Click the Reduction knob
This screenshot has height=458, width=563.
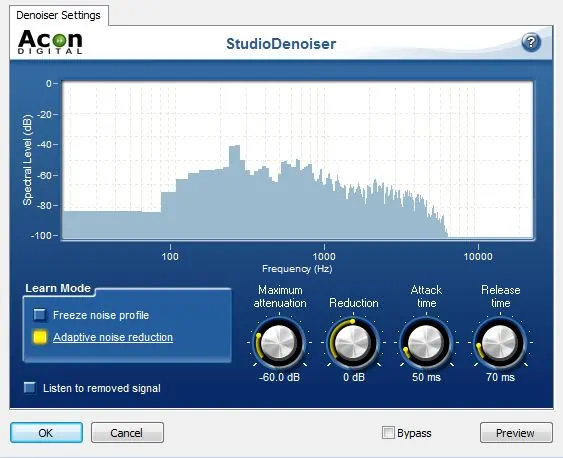[353, 342]
